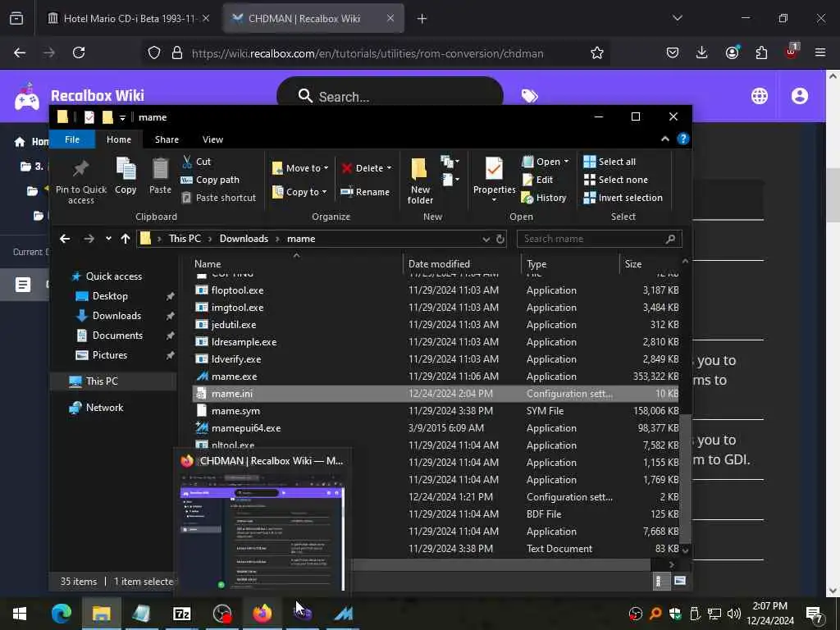This screenshot has height=630, width=840.
Task: Open Recalbox Wiki account icon
Action: [x=799, y=96]
